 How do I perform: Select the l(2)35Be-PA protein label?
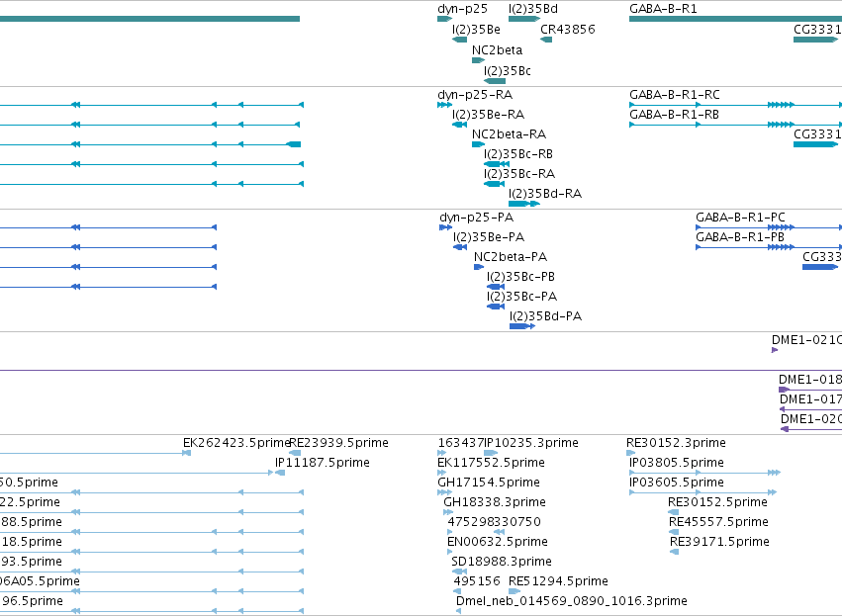pos(489,237)
